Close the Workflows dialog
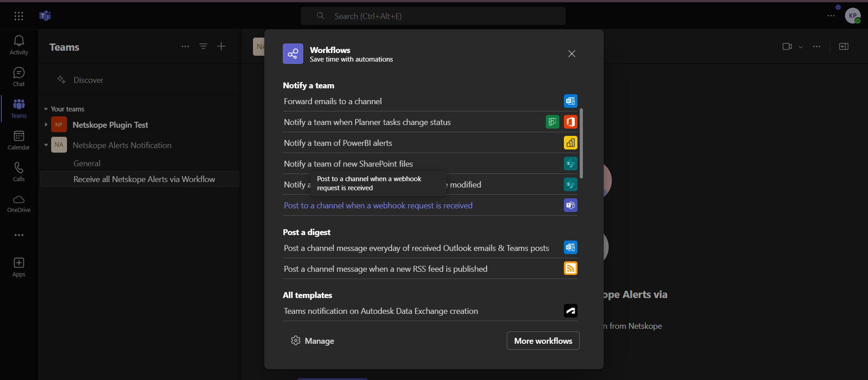Screen dimensions: 868x380 click(572, 54)
